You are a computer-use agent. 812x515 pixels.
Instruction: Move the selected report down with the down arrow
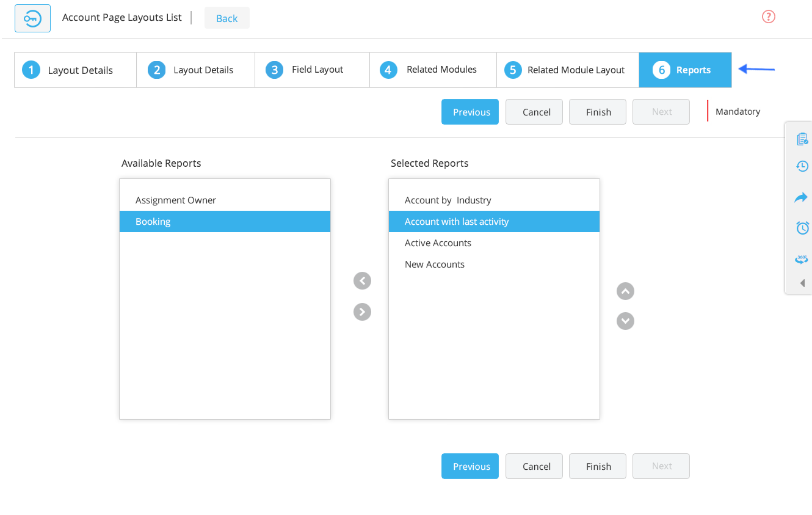(625, 321)
